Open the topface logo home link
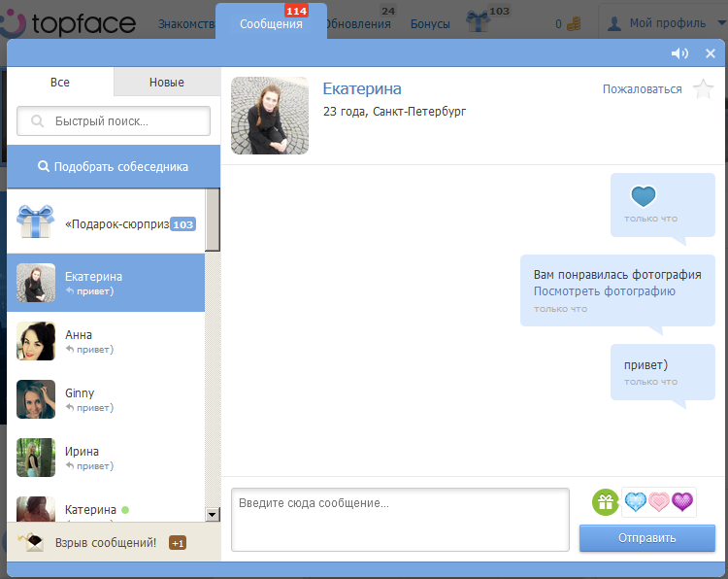Viewport: 728px width, 579px height. 69,22
